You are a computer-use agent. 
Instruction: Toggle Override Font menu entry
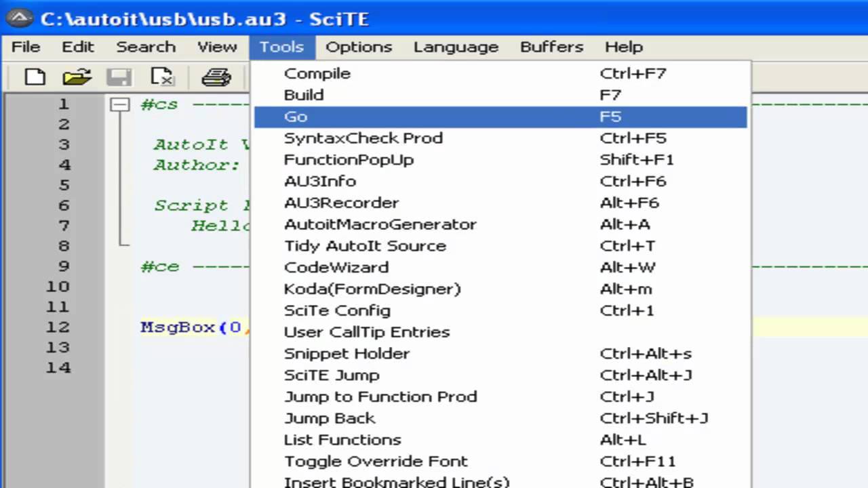pos(375,462)
